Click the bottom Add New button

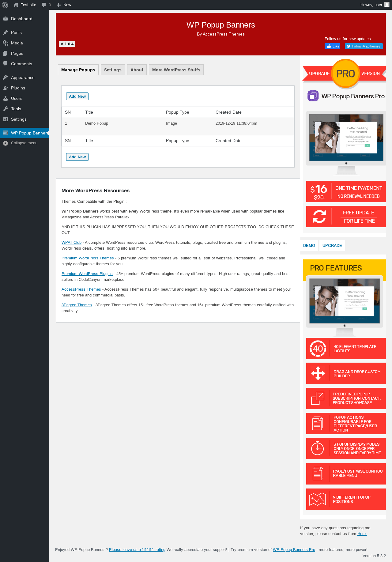[77, 157]
